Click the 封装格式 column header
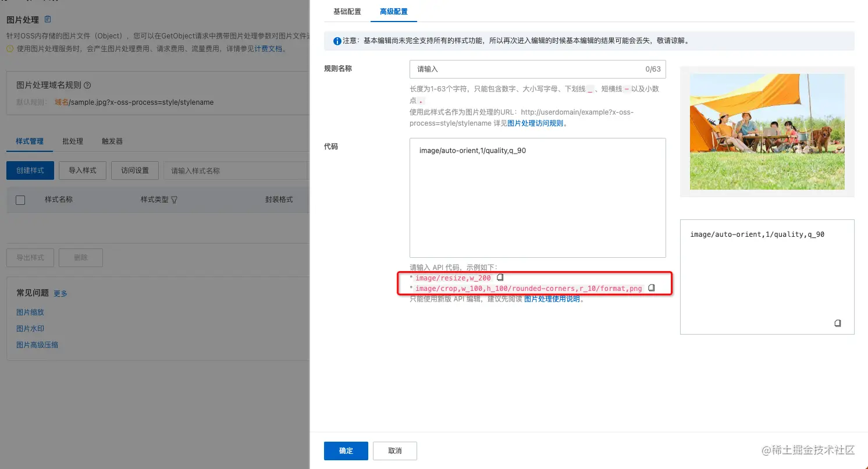Viewport: 868px width, 469px height. [x=279, y=200]
